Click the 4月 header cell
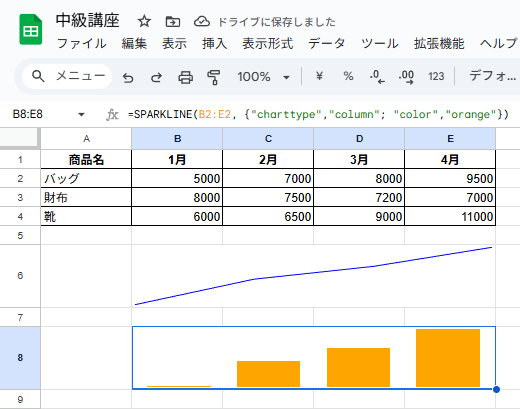The image size is (520, 409). click(450, 160)
